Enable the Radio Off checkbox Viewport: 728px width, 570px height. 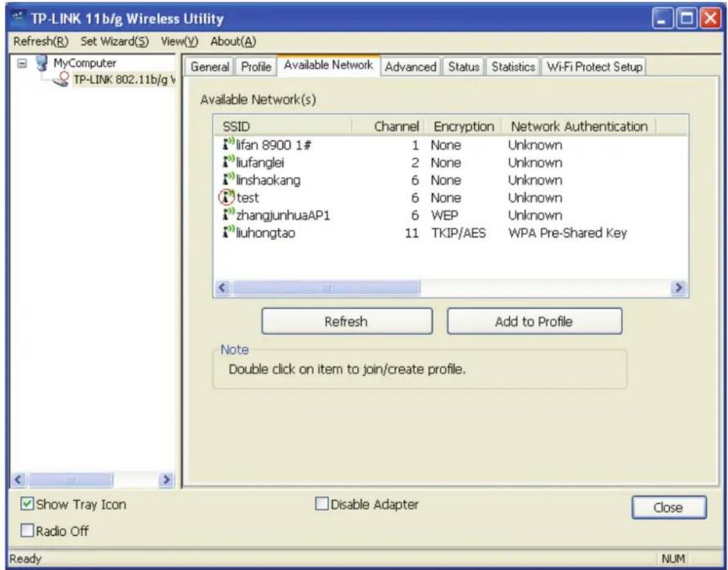point(27,530)
